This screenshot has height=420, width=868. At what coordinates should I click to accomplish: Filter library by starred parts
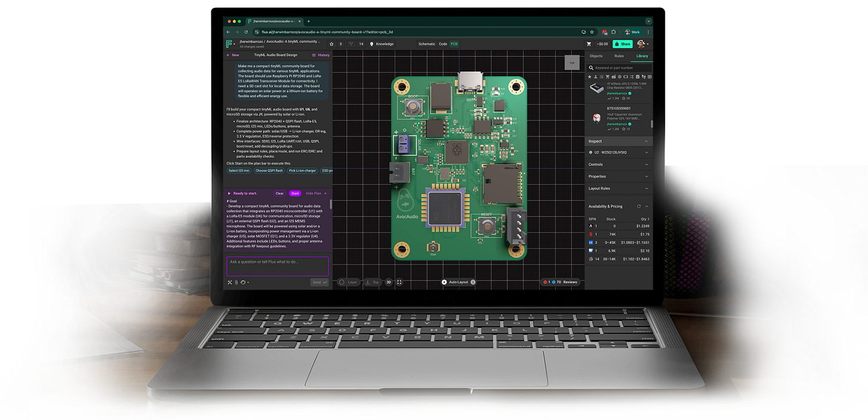[x=590, y=77]
